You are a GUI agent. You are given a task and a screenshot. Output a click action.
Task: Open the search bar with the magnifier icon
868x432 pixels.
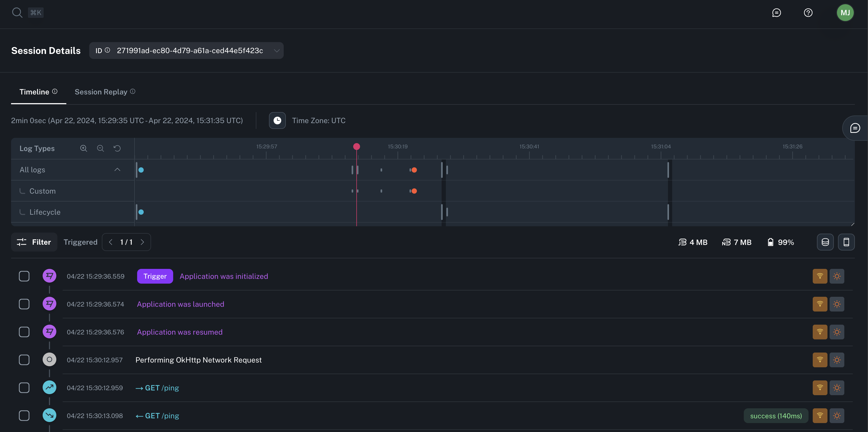click(17, 12)
